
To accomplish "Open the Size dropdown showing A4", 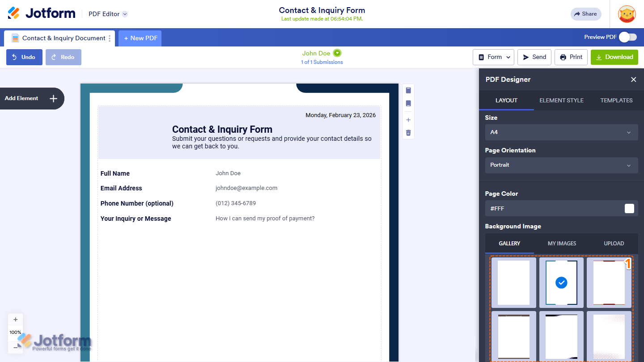I will tap(561, 132).
